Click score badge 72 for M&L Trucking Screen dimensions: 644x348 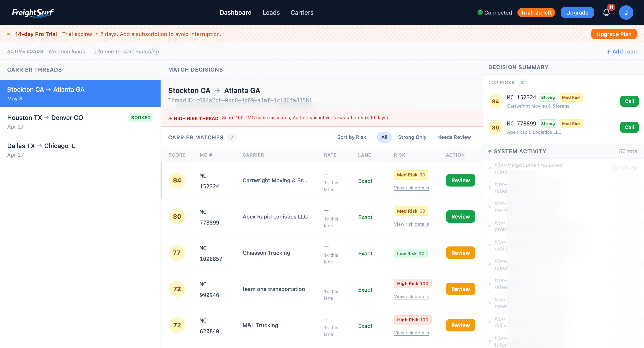pos(177,325)
